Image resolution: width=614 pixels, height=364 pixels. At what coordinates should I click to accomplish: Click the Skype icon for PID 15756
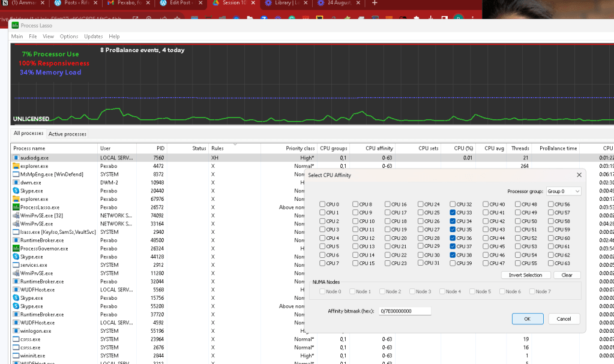(16, 297)
